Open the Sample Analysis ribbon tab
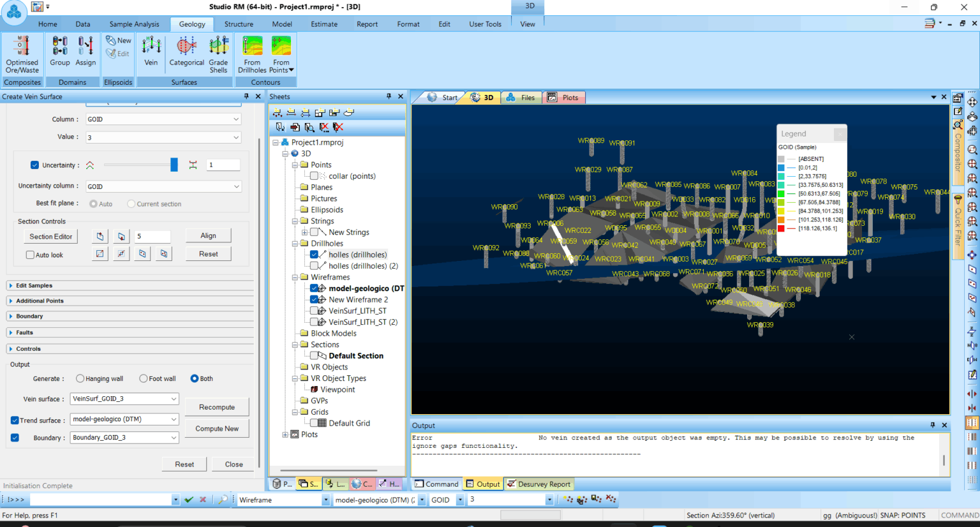The height and width of the screenshot is (527, 980). point(135,24)
